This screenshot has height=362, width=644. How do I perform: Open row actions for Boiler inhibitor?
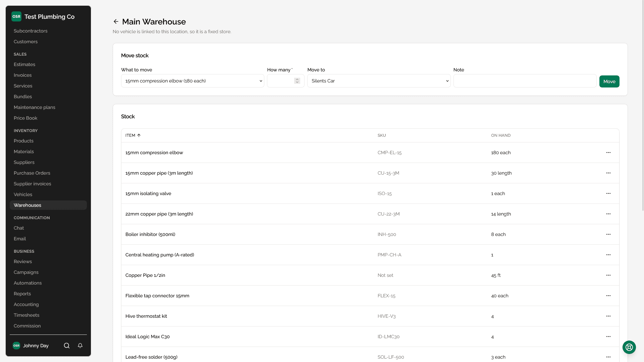608,234
